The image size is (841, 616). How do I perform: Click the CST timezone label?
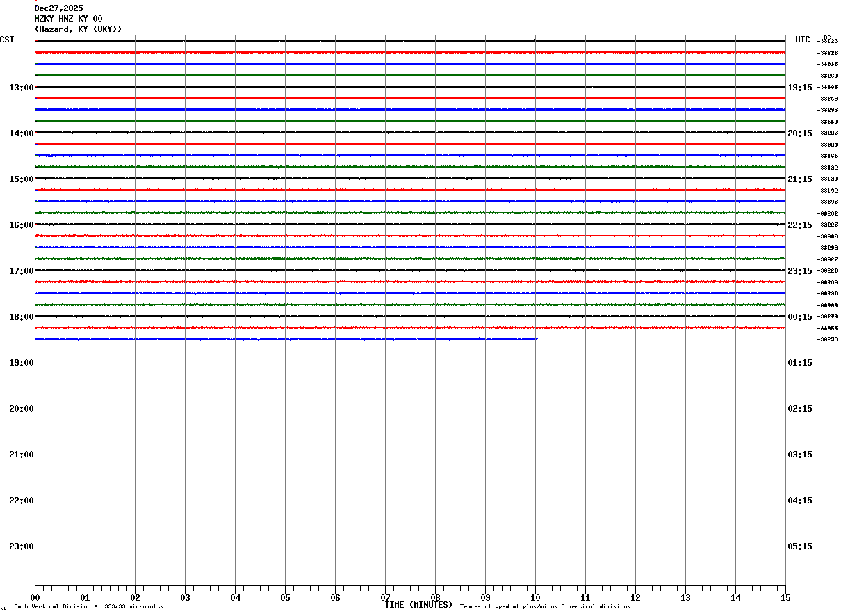click(x=7, y=40)
